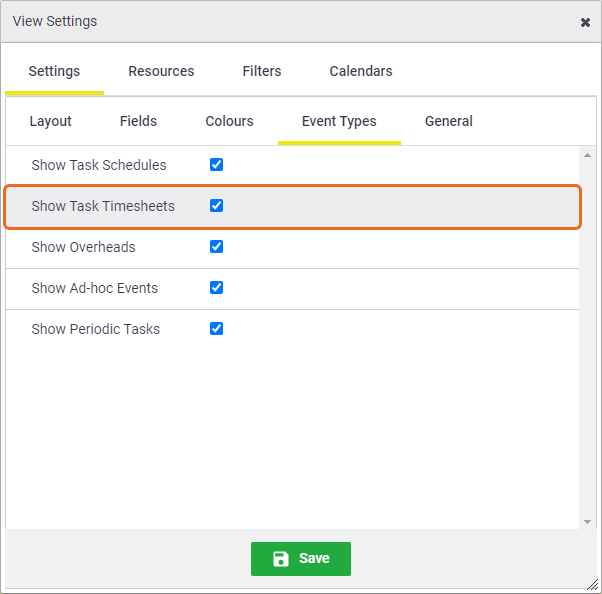Select the Event Types sub-tab
The height and width of the screenshot is (594, 602).
(339, 121)
